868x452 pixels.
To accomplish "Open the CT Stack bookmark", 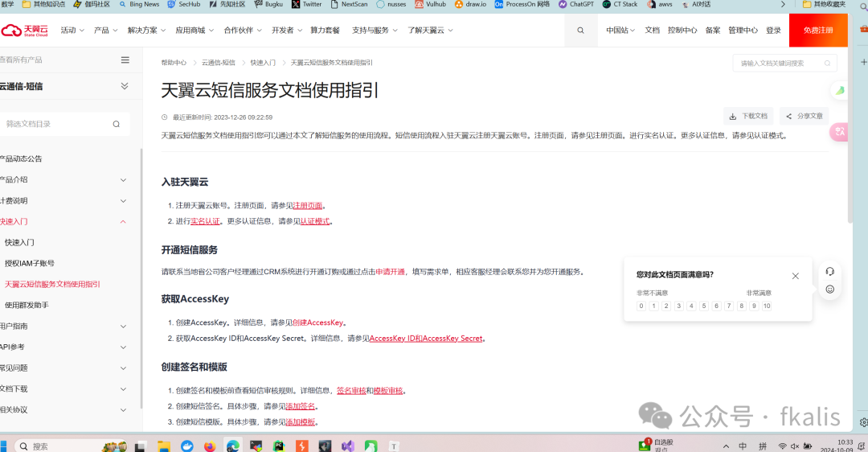I will click(620, 4).
